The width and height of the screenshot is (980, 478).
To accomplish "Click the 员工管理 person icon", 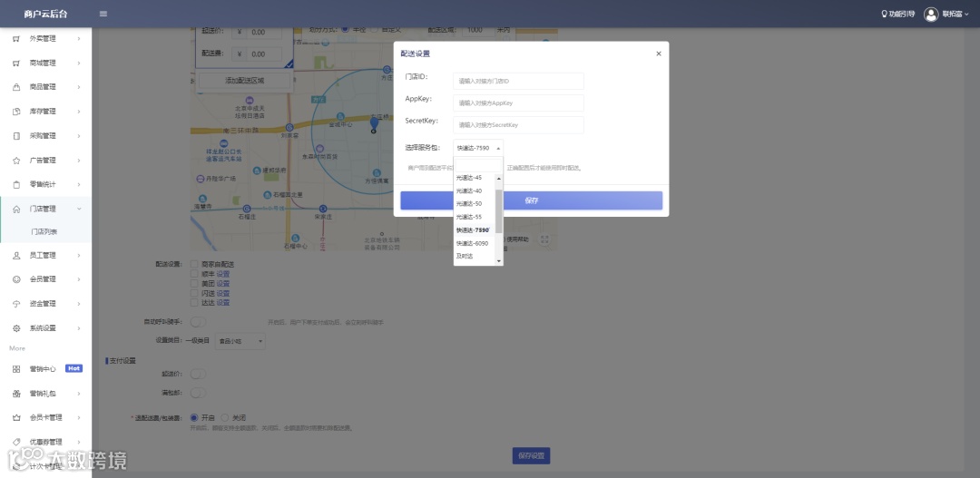I will tap(16, 255).
